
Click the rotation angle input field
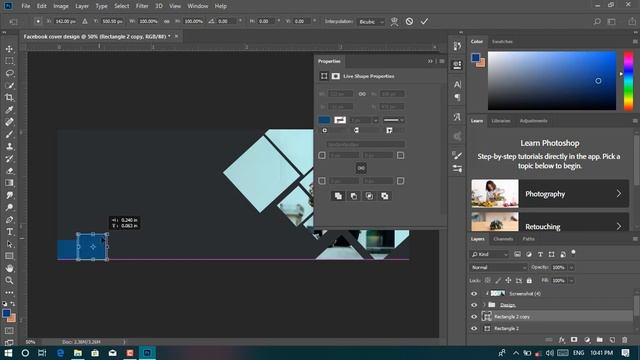[x=227, y=21]
